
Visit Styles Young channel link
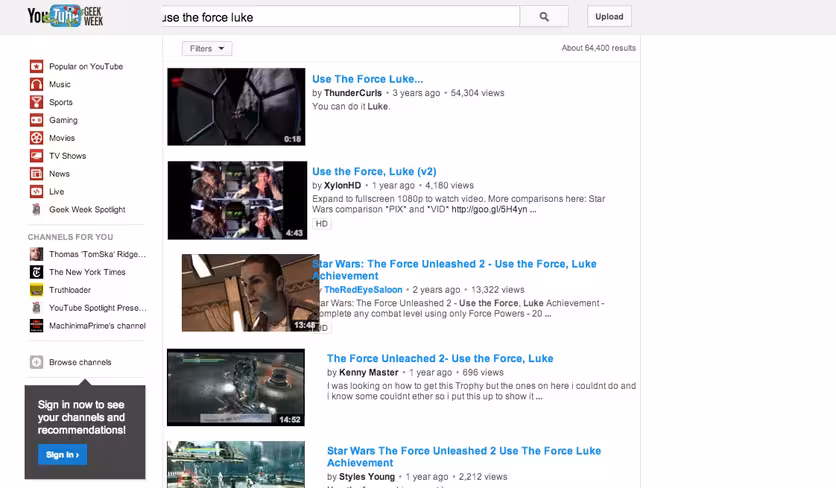click(x=367, y=476)
